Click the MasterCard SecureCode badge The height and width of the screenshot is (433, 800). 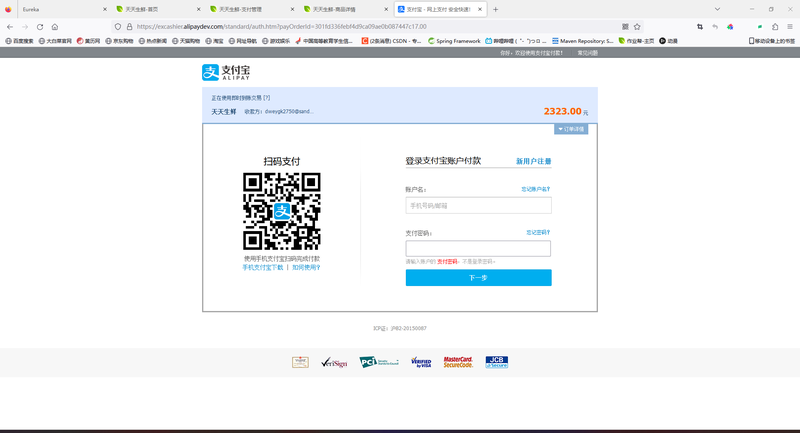tap(458, 362)
